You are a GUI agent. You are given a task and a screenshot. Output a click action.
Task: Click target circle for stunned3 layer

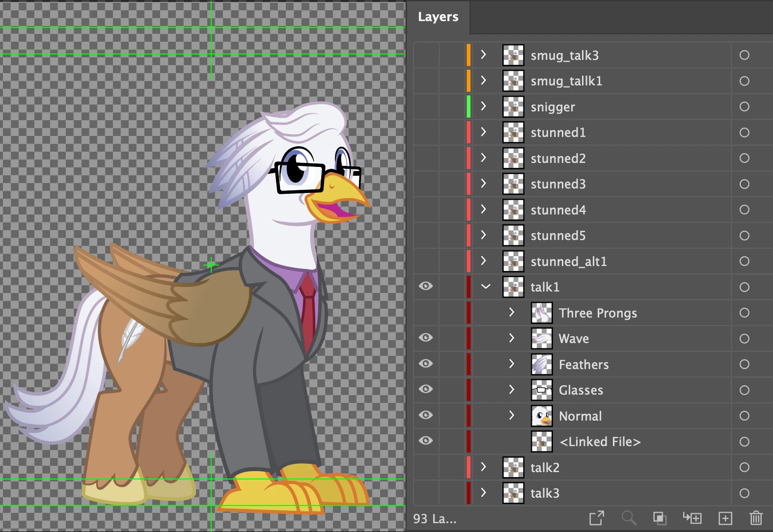(x=745, y=184)
